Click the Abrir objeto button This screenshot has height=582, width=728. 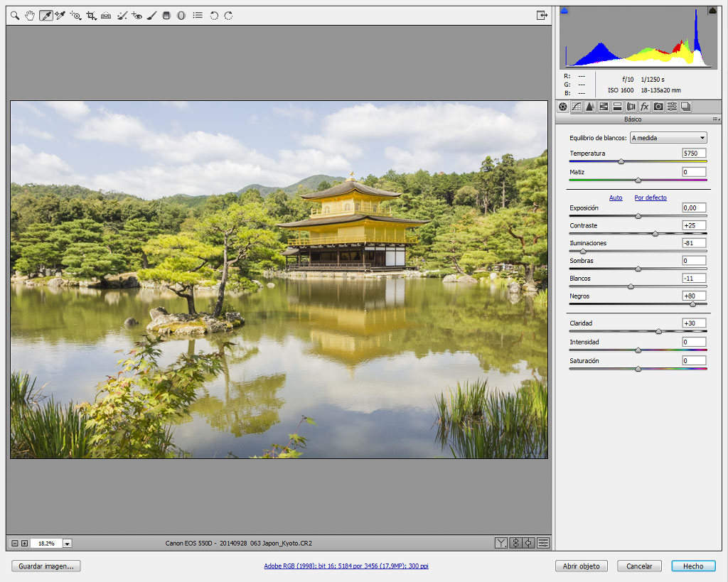[582, 566]
